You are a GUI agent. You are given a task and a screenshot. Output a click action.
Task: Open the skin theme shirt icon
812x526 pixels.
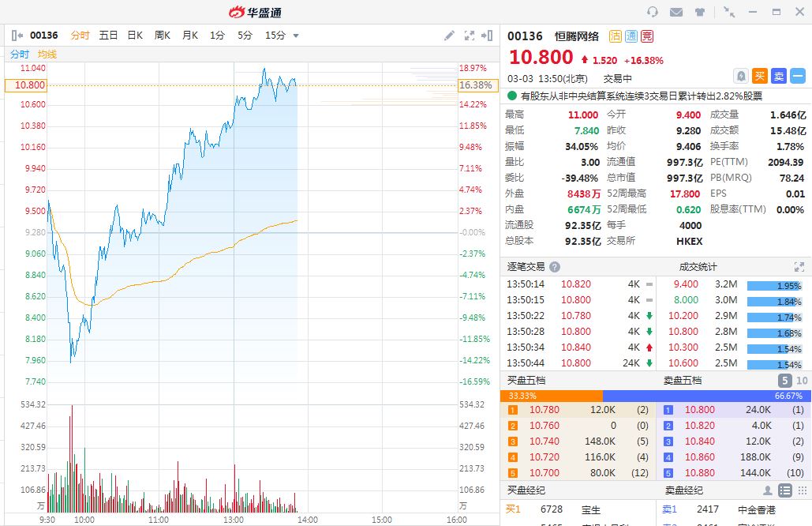coord(700,12)
